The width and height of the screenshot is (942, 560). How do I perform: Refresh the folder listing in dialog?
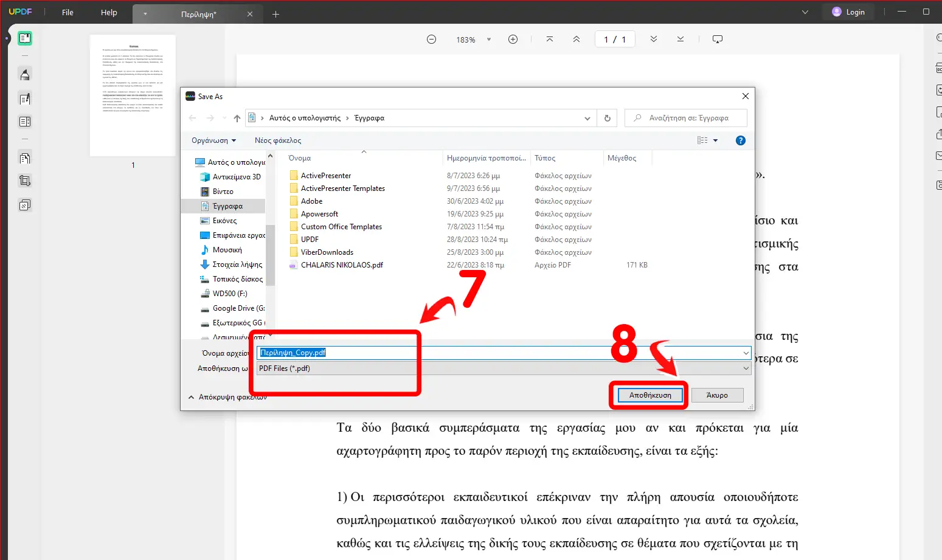pos(607,118)
